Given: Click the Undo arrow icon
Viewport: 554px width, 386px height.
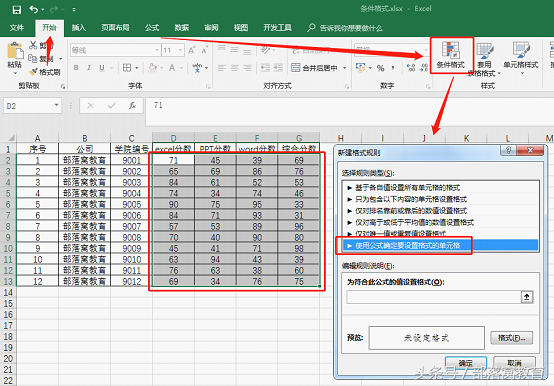Looking at the screenshot, I should [34, 10].
